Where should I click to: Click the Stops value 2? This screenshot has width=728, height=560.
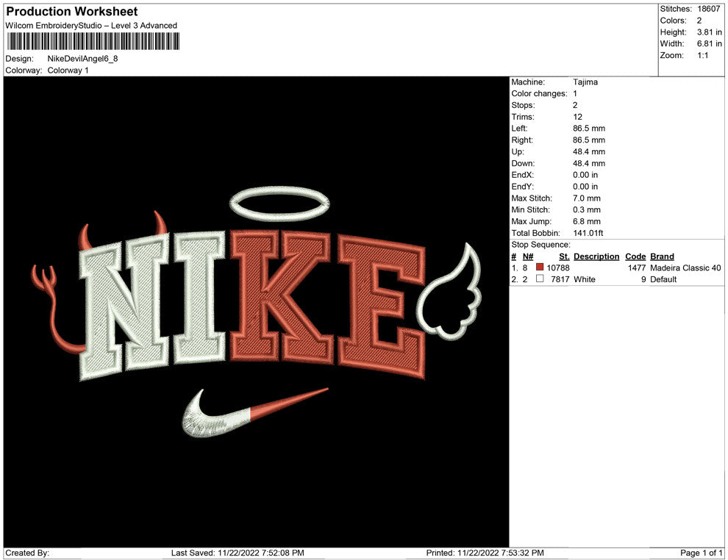click(575, 105)
